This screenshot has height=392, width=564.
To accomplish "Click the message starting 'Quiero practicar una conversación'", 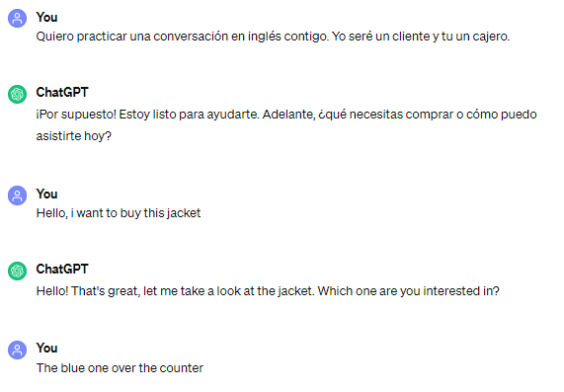I will pos(273,37).
